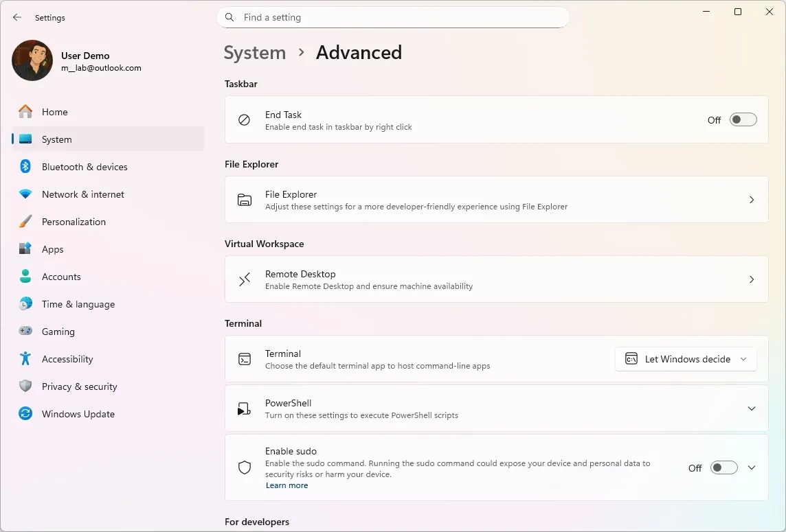Click the Terminal command-line icon
The width and height of the screenshot is (786, 532).
click(x=244, y=359)
